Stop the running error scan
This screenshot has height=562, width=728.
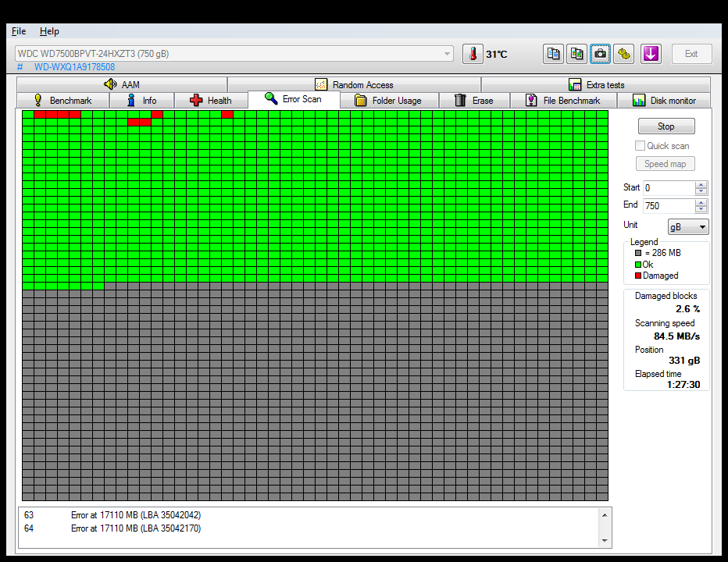pos(666,126)
